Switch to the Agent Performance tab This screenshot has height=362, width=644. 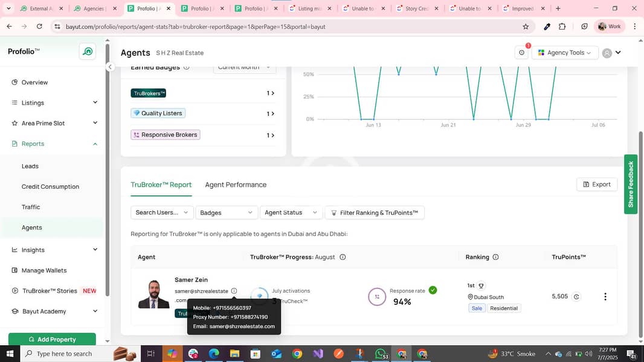236,185
